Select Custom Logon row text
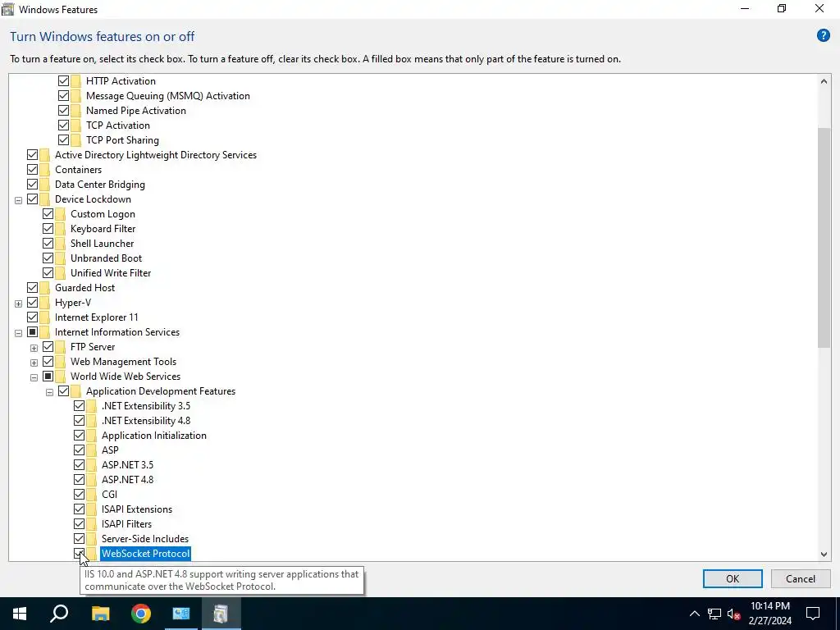Viewport: 840px width, 630px height. pyautogui.click(x=103, y=214)
